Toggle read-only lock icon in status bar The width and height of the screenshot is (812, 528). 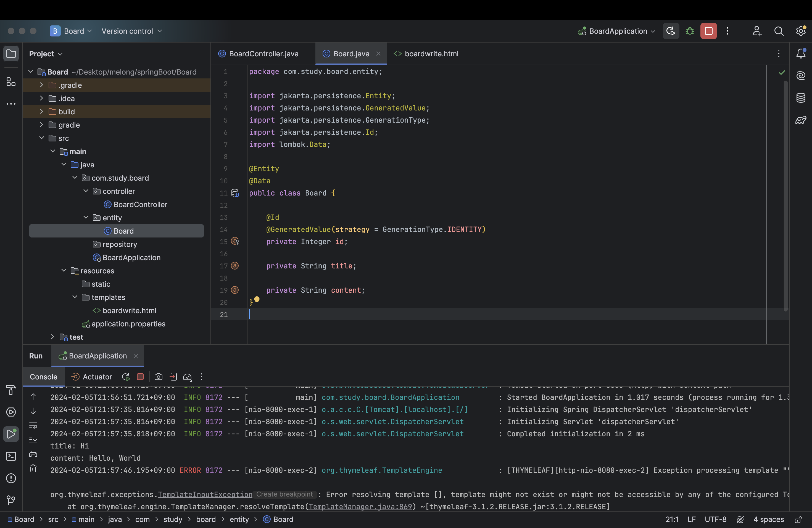[x=798, y=519]
